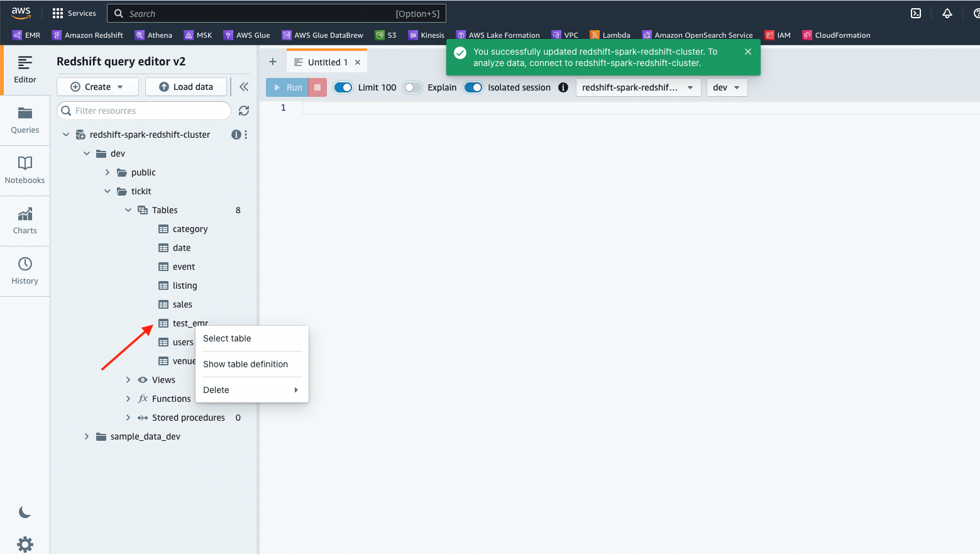This screenshot has width=980, height=554.
Task: Open the IAM bookmark
Action: 778,35
